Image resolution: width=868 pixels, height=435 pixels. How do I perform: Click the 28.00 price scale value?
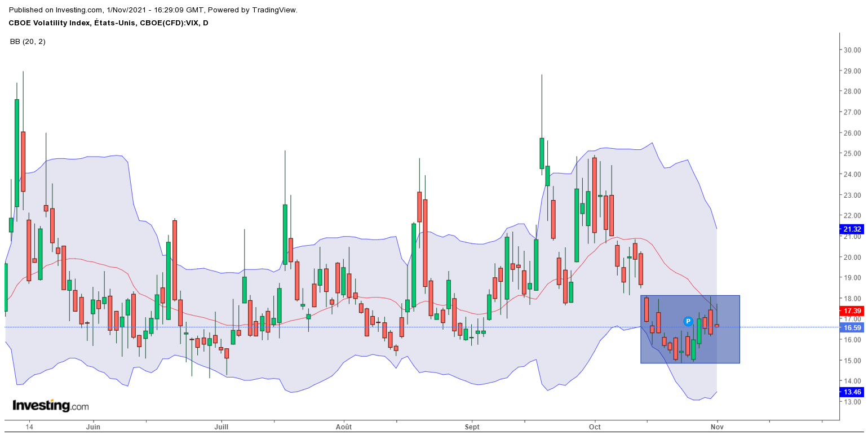click(x=852, y=91)
